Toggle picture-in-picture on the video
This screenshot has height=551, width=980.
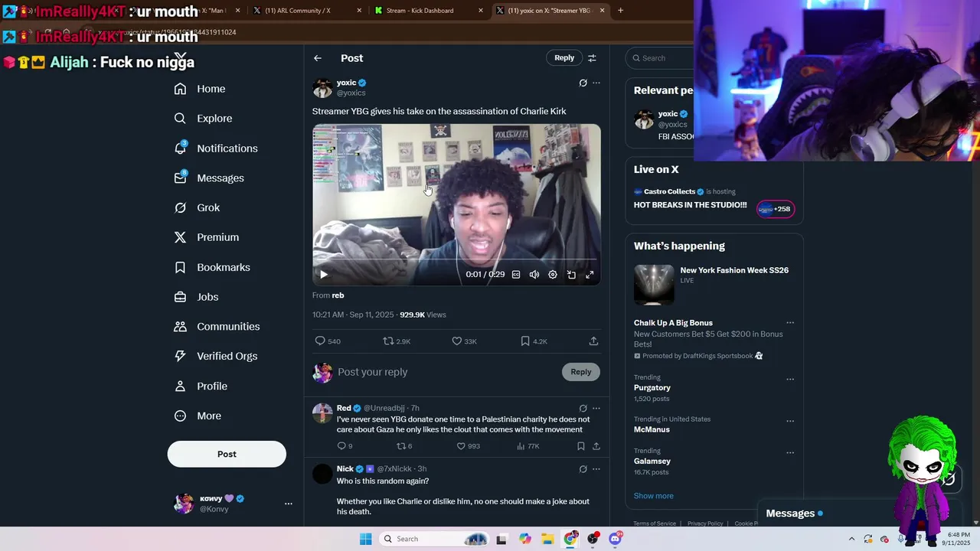coord(571,275)
